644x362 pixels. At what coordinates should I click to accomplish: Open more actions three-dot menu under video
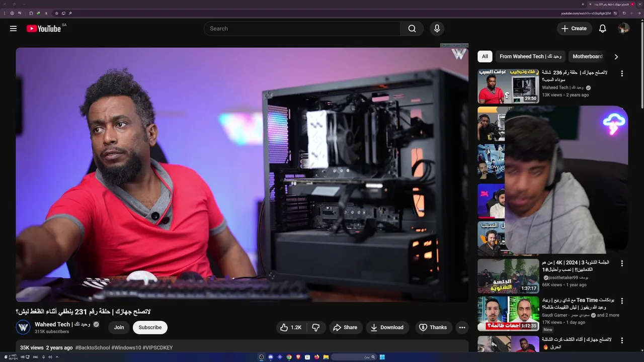pyautogui.click(x=462, y=327)
